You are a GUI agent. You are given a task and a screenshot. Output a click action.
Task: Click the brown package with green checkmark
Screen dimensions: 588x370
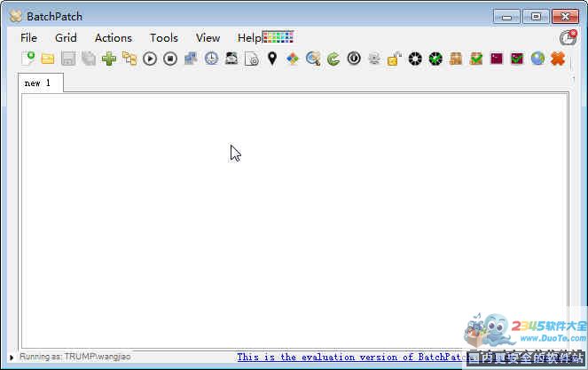coord(476,59)
